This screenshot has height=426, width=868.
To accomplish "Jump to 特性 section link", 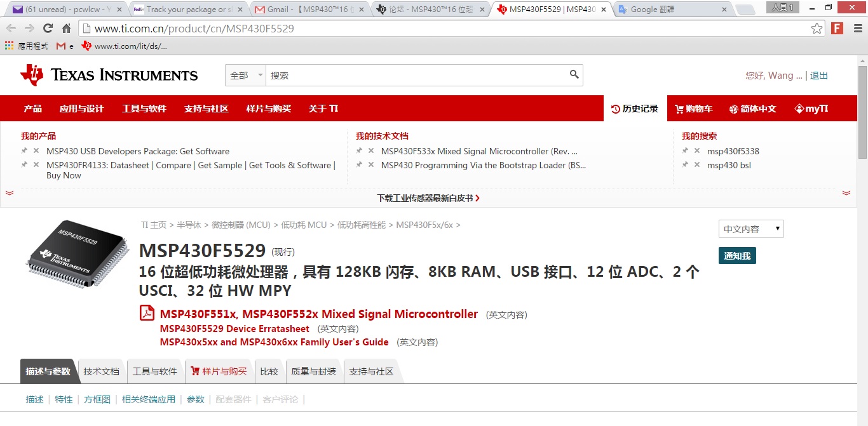I will coord(64,399).
